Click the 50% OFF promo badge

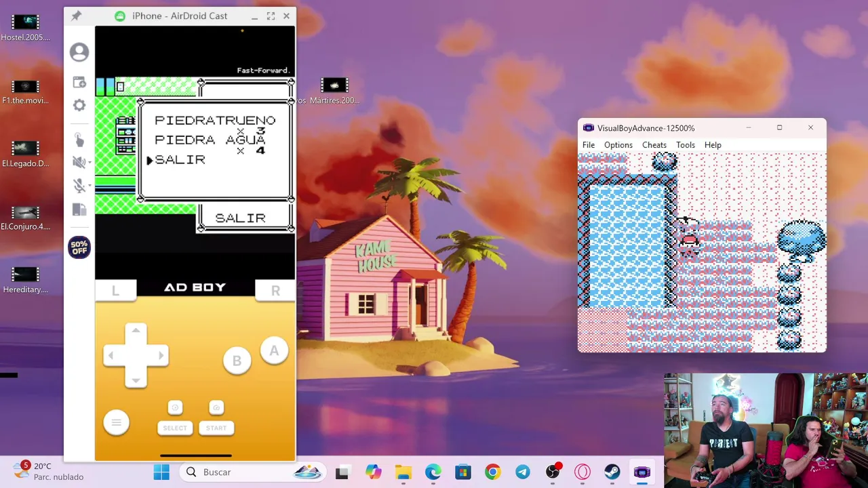click(x=79, y=247)
